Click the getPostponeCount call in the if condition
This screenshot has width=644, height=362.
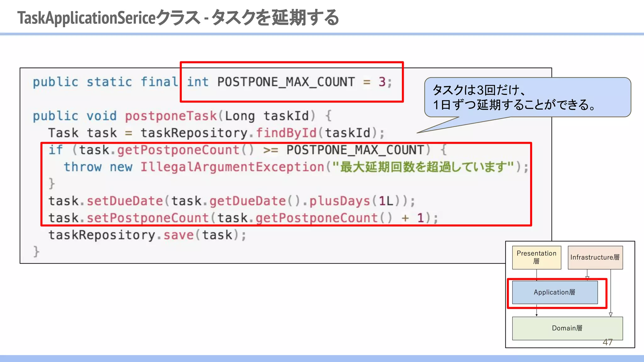coord(178,150)
